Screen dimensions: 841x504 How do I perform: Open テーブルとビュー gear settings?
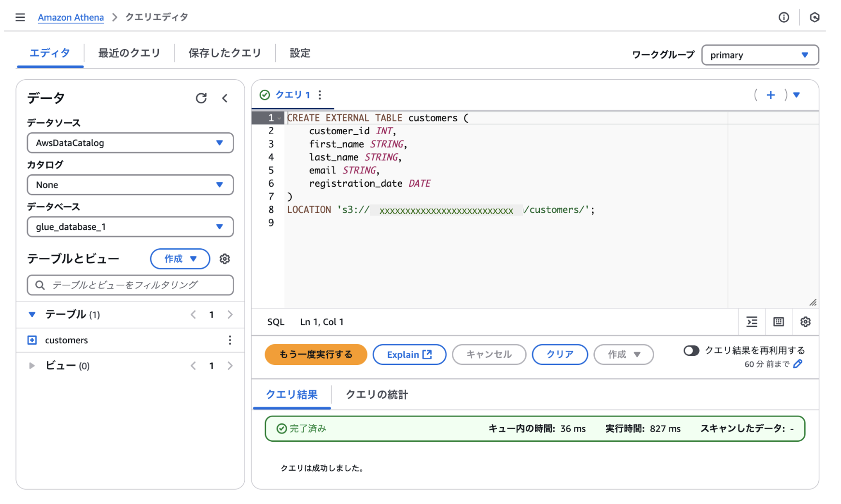pyautogui.click(x=224, y=259)
